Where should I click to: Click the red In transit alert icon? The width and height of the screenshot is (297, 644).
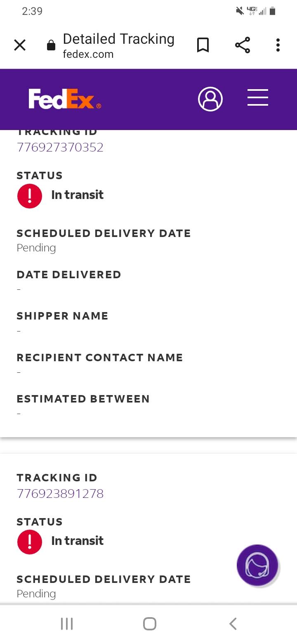click(29, 196)
